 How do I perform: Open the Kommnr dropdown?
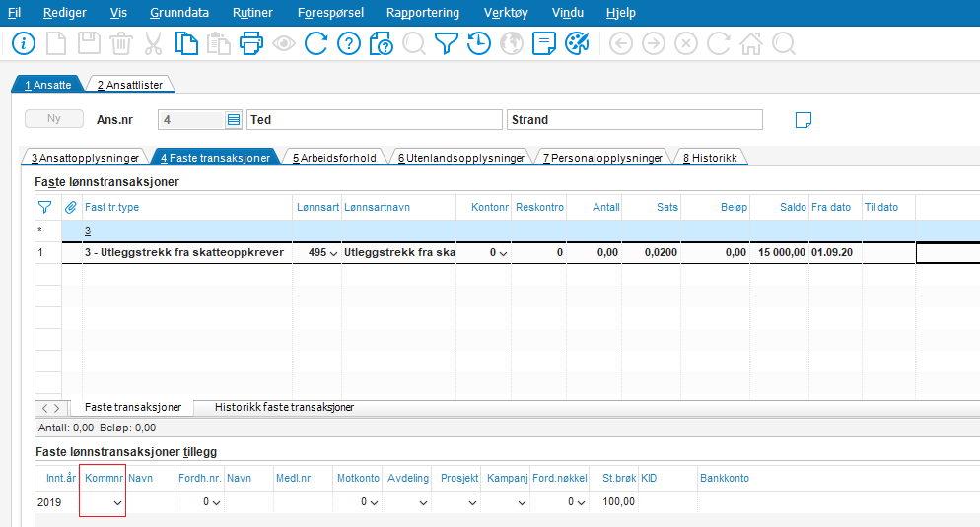pos(117,502)
